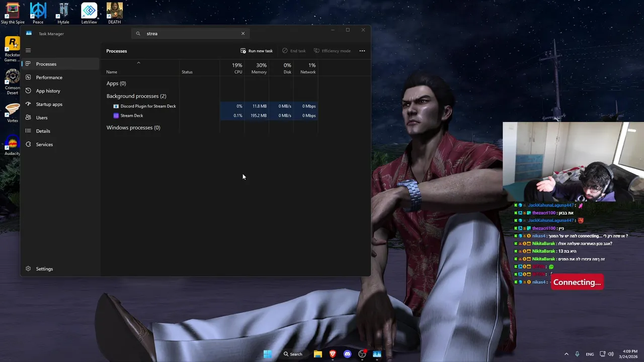Image resolution: width=644 pixels, height=362 pixels.
Task: Open the Task Manager icon on taskbar
Action: (377, 354)
